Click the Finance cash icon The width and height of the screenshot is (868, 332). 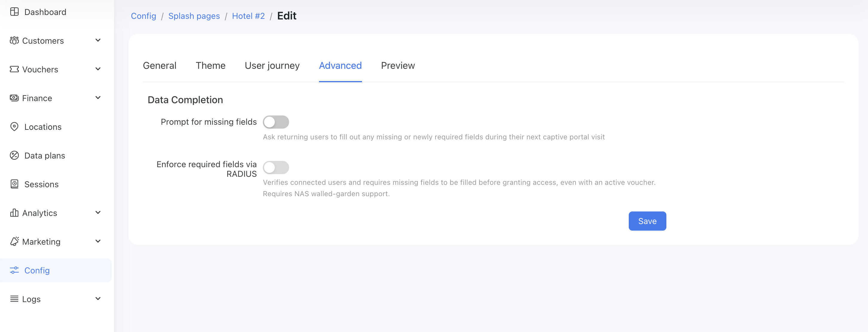[14, 98]
